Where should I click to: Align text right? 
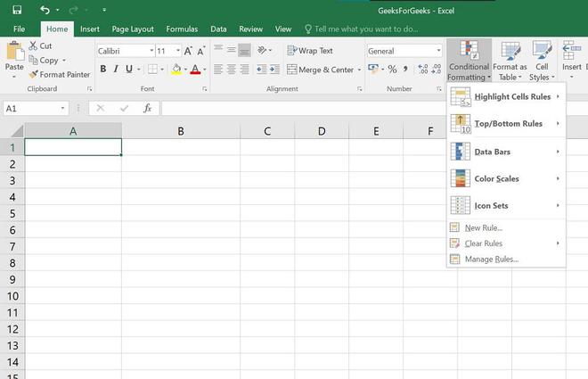pos(244,70)
